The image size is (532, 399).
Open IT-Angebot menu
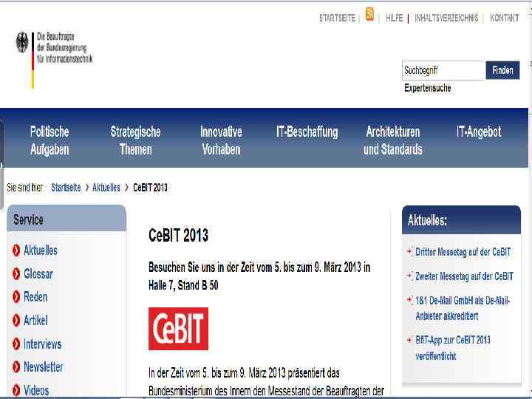pos(479,132)
